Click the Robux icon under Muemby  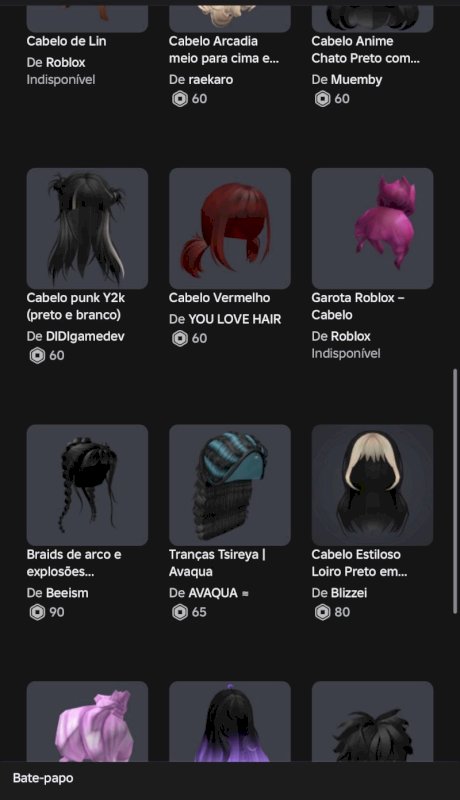click(322, 98)
